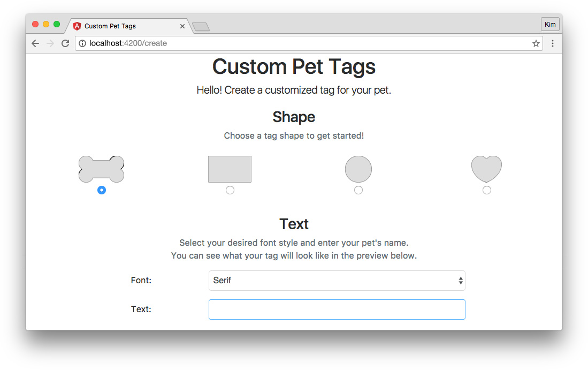Select the heart shape radio button
The image size is (588, 370).
click(487, 190)
